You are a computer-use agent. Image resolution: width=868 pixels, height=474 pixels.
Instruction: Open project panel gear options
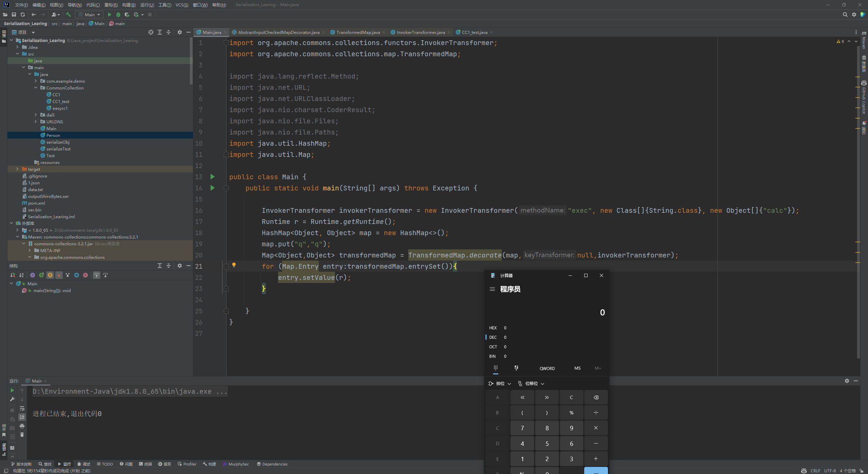point(180,32)
